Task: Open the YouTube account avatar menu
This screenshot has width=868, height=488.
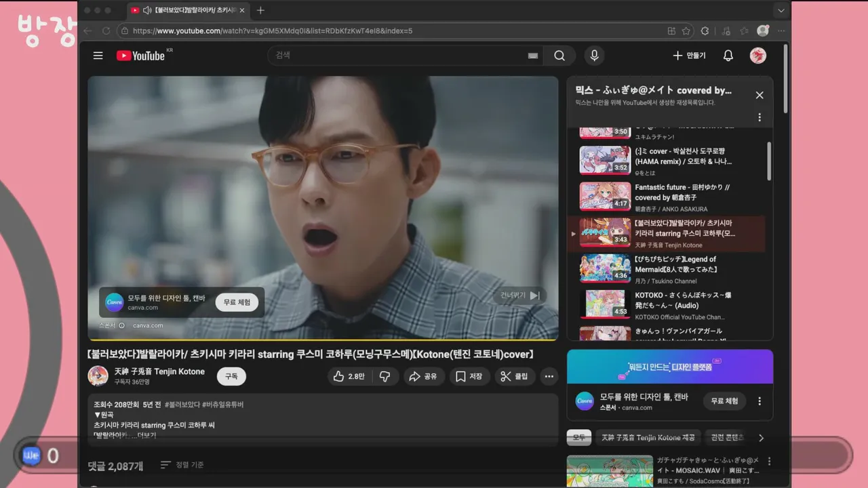Action: [x=758, y=56]
